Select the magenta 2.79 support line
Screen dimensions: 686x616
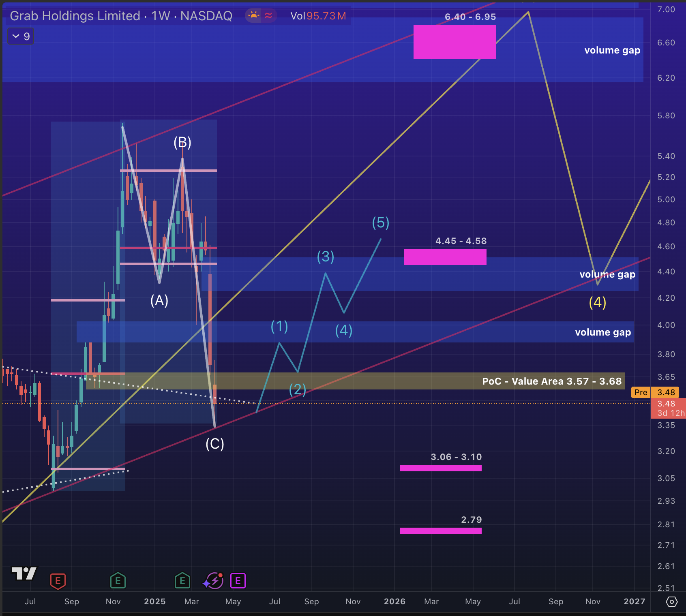441,531
